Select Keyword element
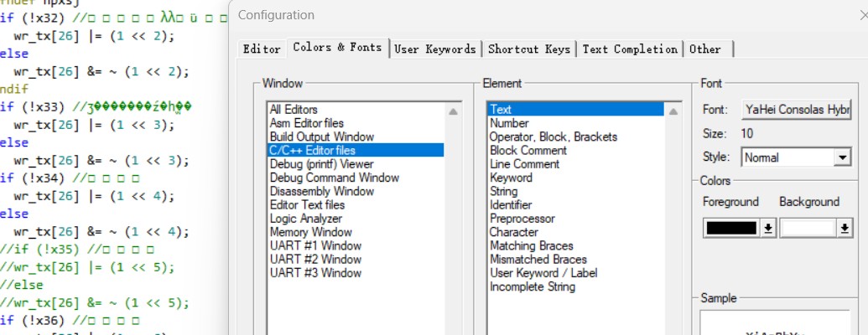 575,178
